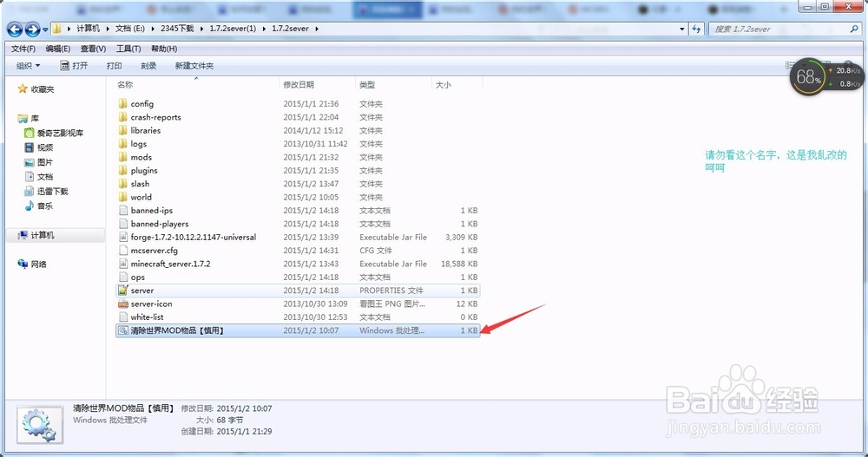
Task: Click the 68% performance monitor widget
Action: click(x=807, y=77)
